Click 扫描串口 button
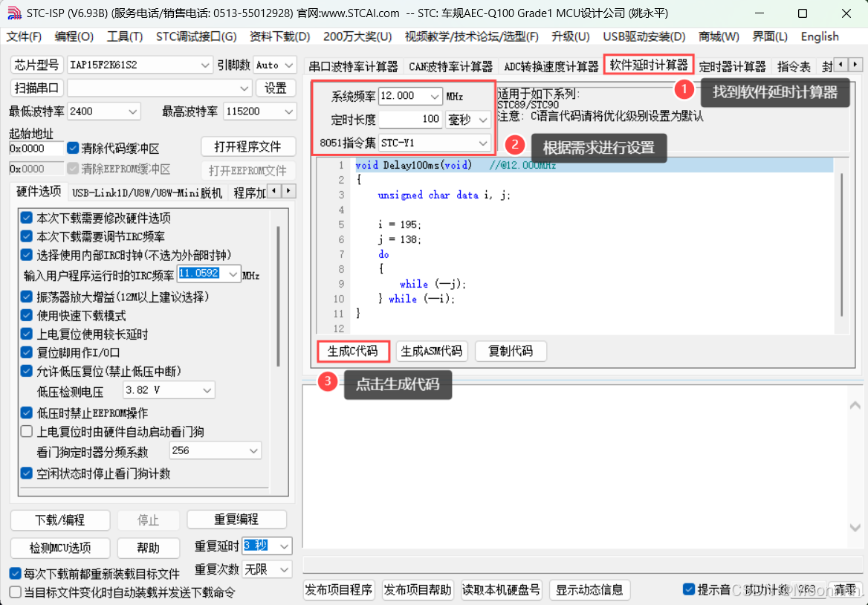Screen dimensions: 868x605 tap(36, 88)
